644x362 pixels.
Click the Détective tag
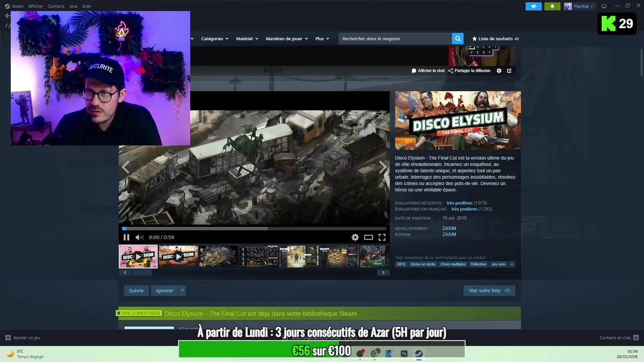478,264
